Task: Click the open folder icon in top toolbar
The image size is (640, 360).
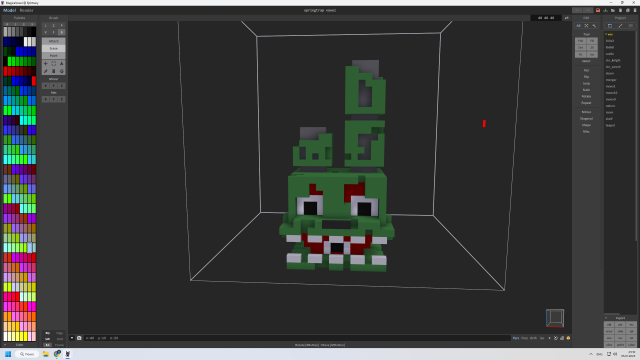Action: (613, 10)
